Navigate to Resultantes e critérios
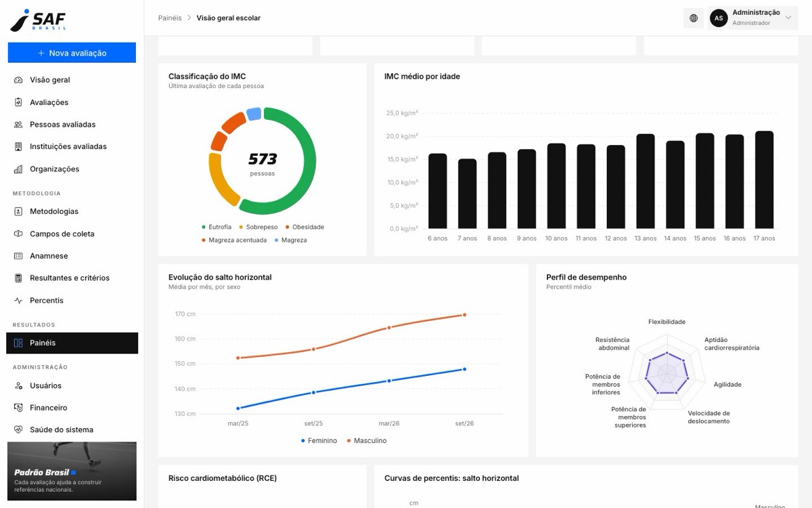Screen dimensions: 812x508 pos(72,278)
